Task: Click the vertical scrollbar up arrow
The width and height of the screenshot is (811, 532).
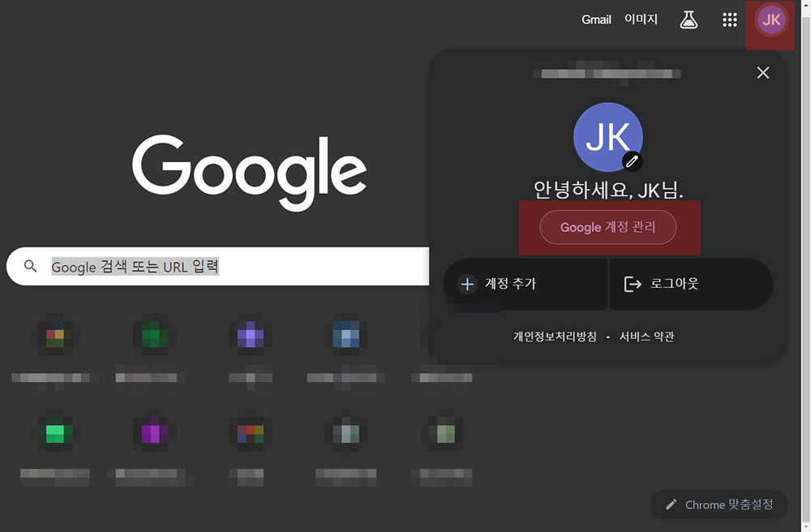Action: (806, 5)
